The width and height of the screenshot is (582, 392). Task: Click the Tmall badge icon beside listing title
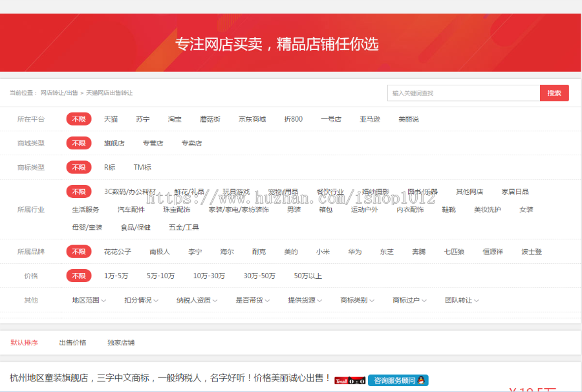tap(350, 380)
